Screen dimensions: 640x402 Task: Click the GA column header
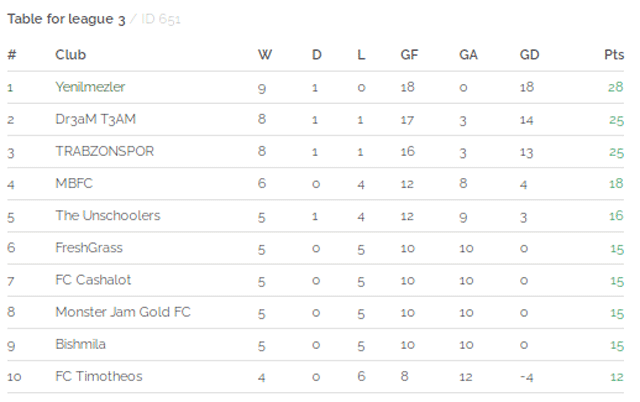click(x=468, y=55)
